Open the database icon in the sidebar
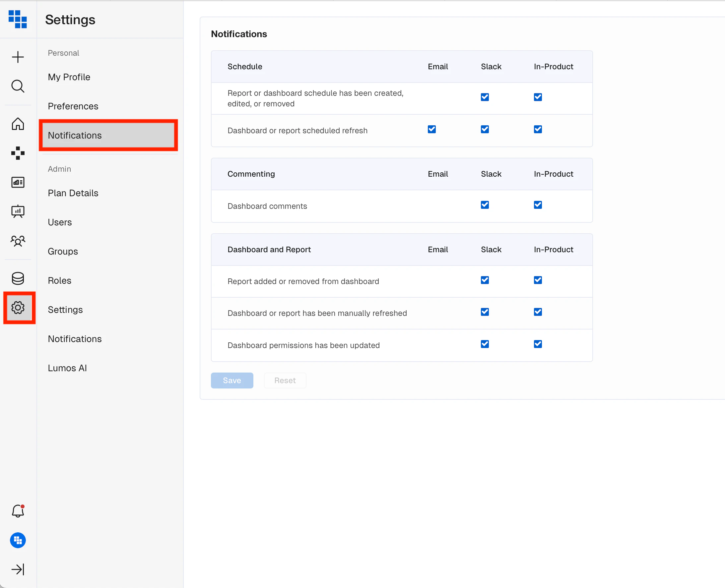The image size is (725, 588). [18, 278]
